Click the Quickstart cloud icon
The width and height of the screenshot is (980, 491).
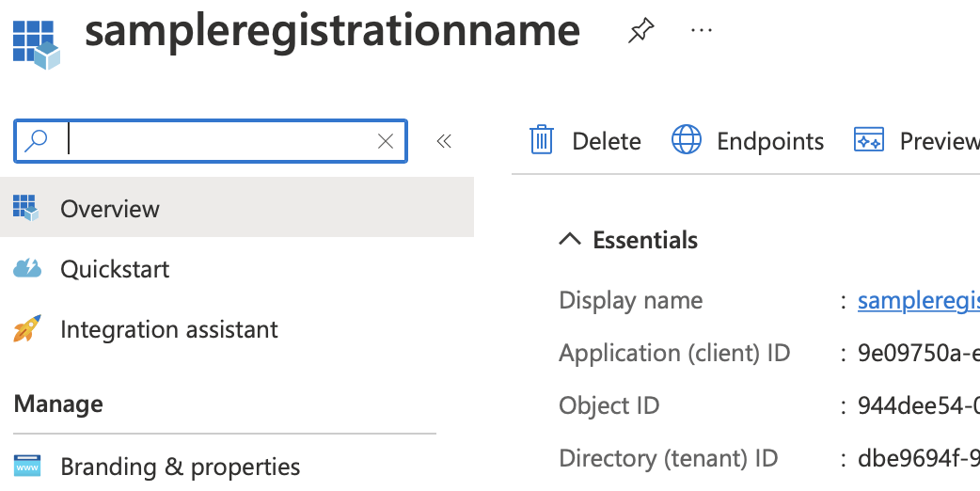coord(27,269)
